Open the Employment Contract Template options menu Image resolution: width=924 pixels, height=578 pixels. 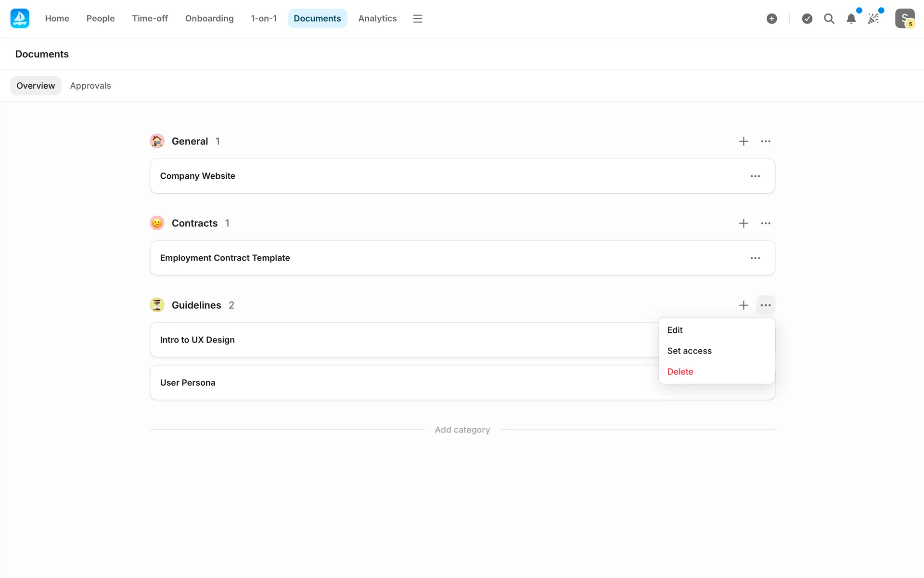tap(755, 258)
